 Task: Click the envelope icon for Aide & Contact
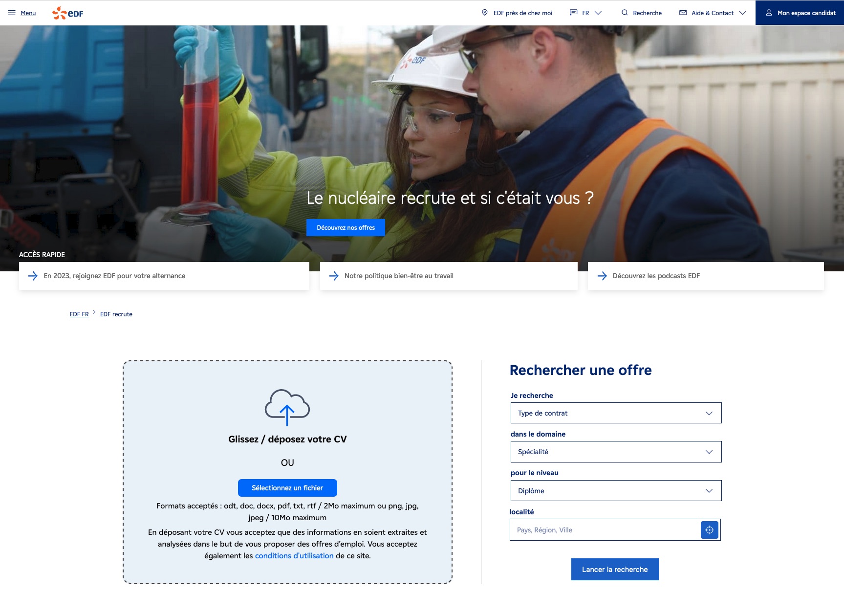(683, 13)
